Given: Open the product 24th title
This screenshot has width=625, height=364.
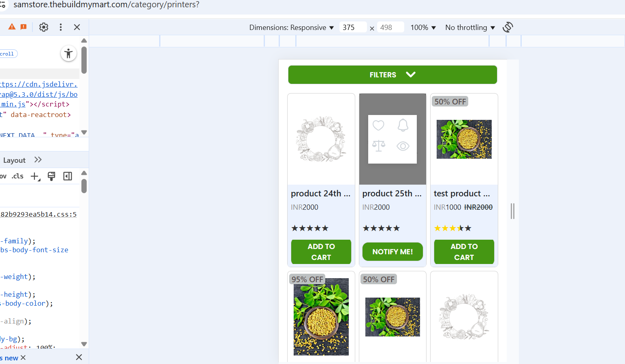Looking at the screenshot, I should [x=321, y=194].
